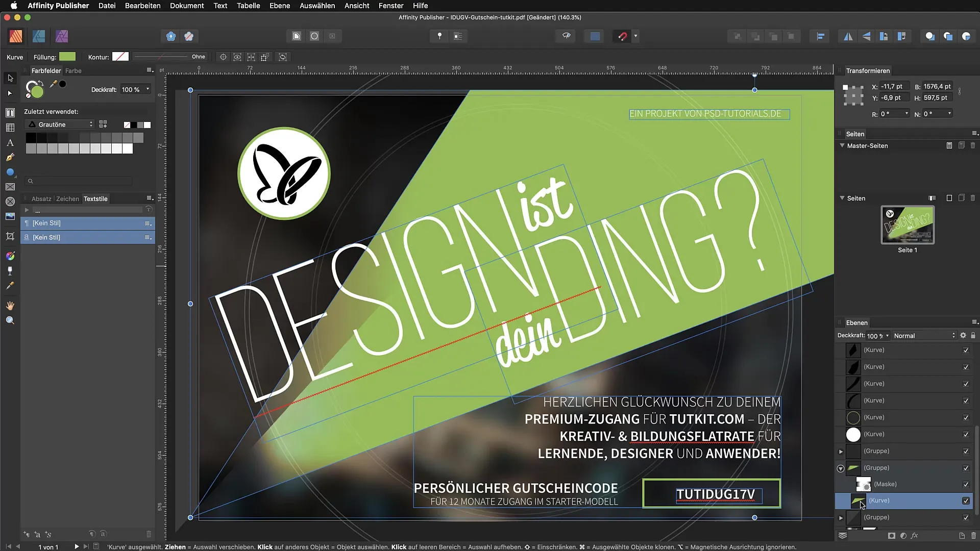Viewport: 980px width, 551px height.
Task: Select the Pen tool
Action: (x=10, y=158)
